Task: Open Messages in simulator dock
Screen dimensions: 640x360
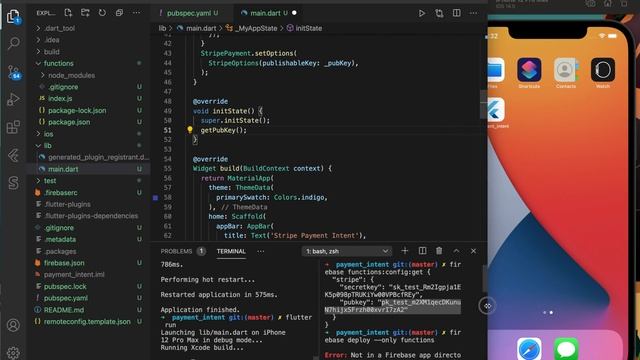Action: [x=566, y=349]
